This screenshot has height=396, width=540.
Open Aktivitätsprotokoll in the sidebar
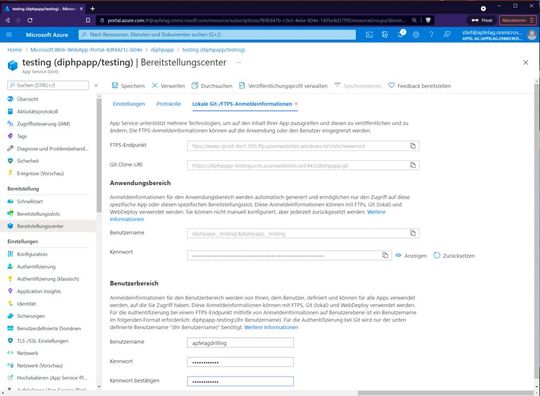click(x=37, y=111)
